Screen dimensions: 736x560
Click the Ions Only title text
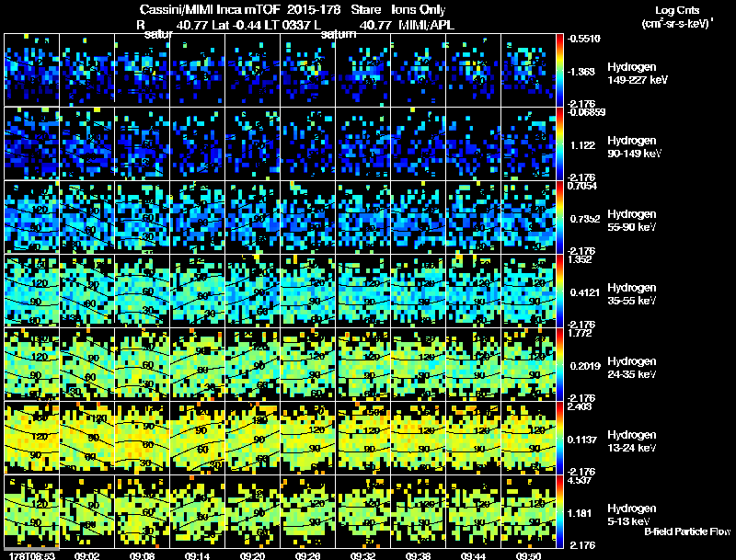coord(418,9)
